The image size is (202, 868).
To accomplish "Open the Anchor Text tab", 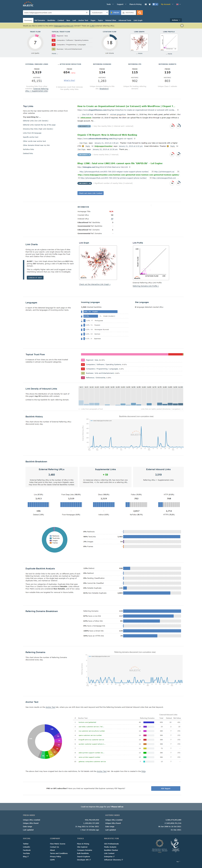I will (83, 20).
